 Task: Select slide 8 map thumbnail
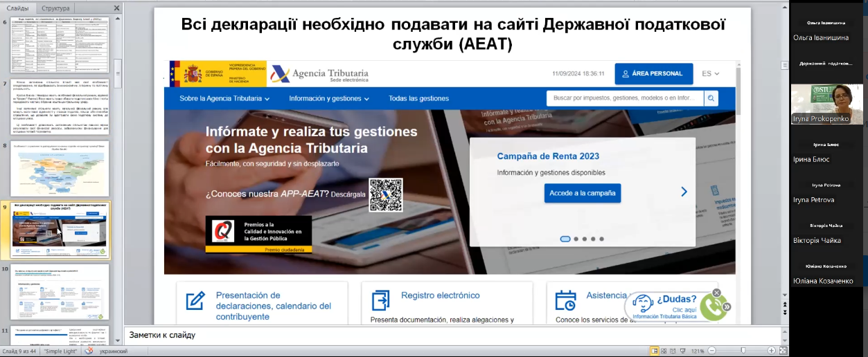coord(60,168)
